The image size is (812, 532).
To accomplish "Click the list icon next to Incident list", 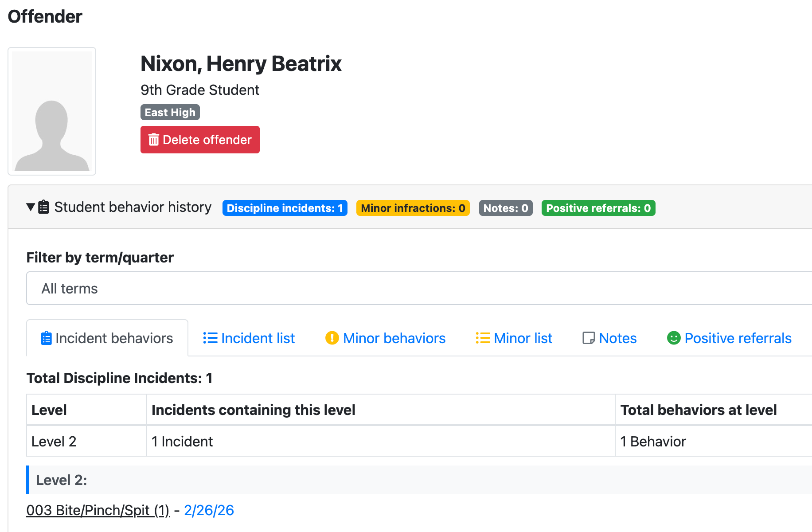I will pos(210,338).
